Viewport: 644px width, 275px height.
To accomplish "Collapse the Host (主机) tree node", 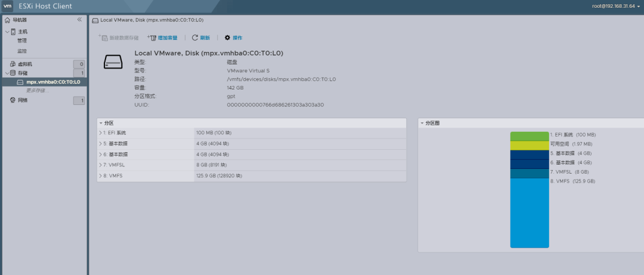I will (7, 32).
